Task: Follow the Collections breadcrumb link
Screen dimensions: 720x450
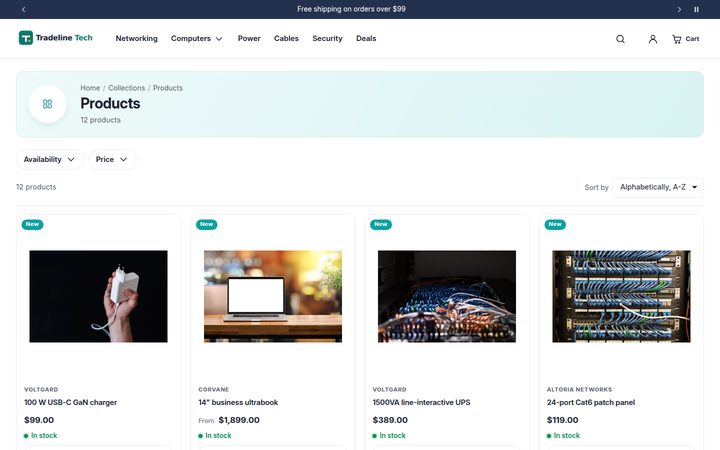Action: (126, 88)
